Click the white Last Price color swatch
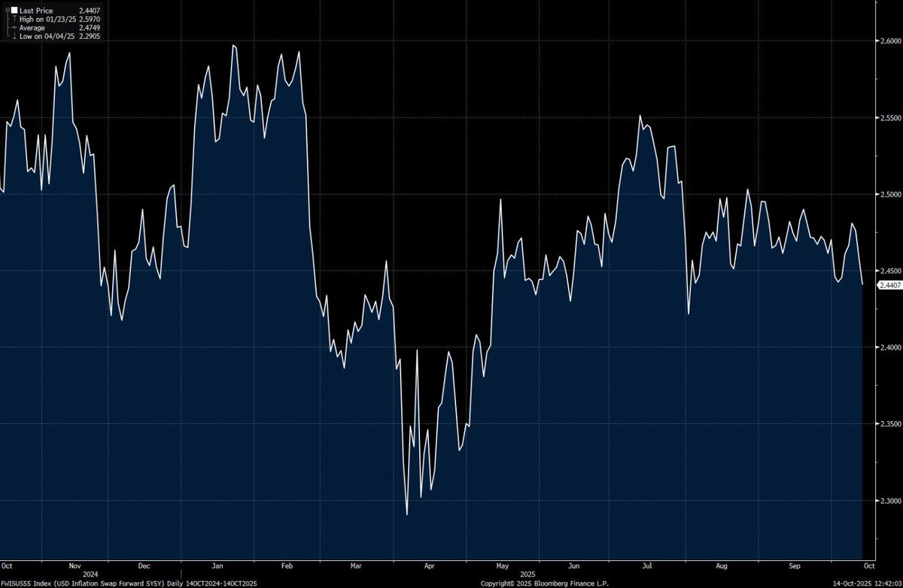Screen dimensions: 903x588 [14, 10]
